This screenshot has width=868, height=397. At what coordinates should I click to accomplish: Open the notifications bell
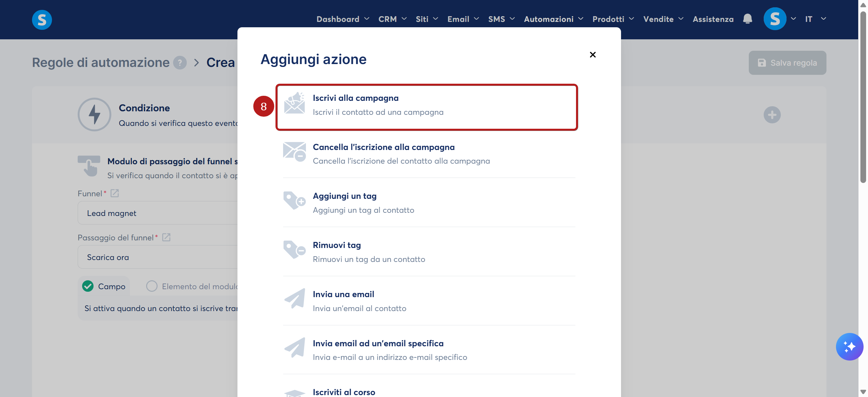pos(747,19)
